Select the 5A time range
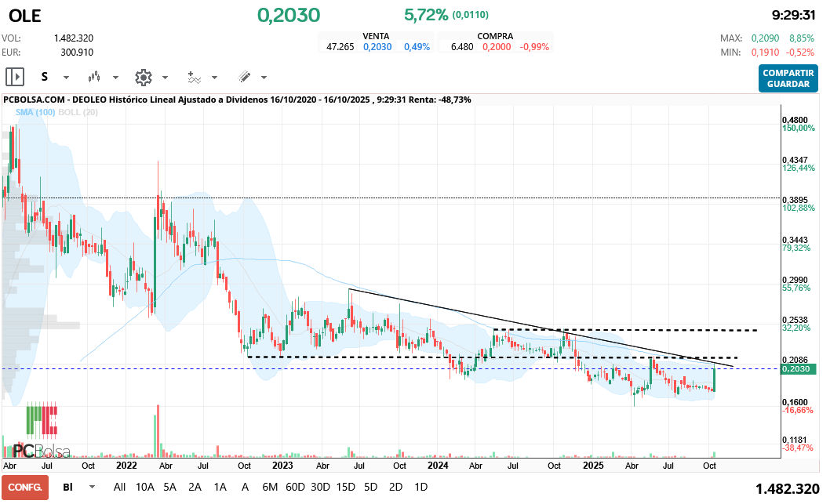 pyautogui.click(x=169, y=487)
